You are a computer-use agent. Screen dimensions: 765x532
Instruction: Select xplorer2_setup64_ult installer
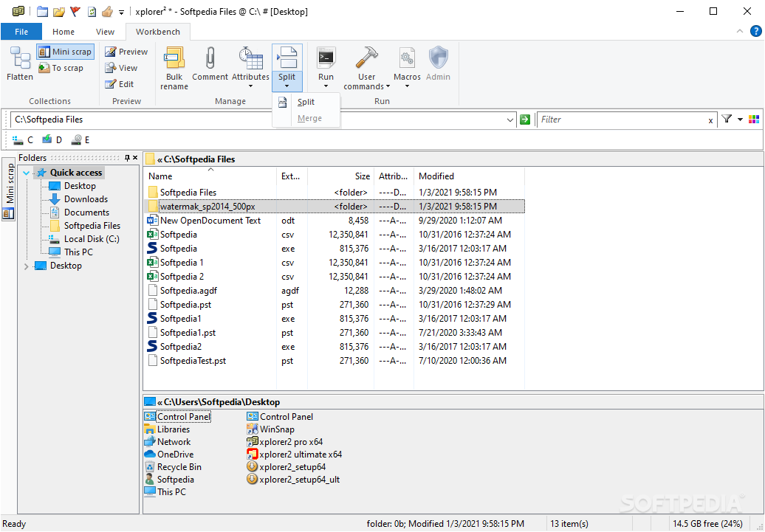click(x=293, y=480)
